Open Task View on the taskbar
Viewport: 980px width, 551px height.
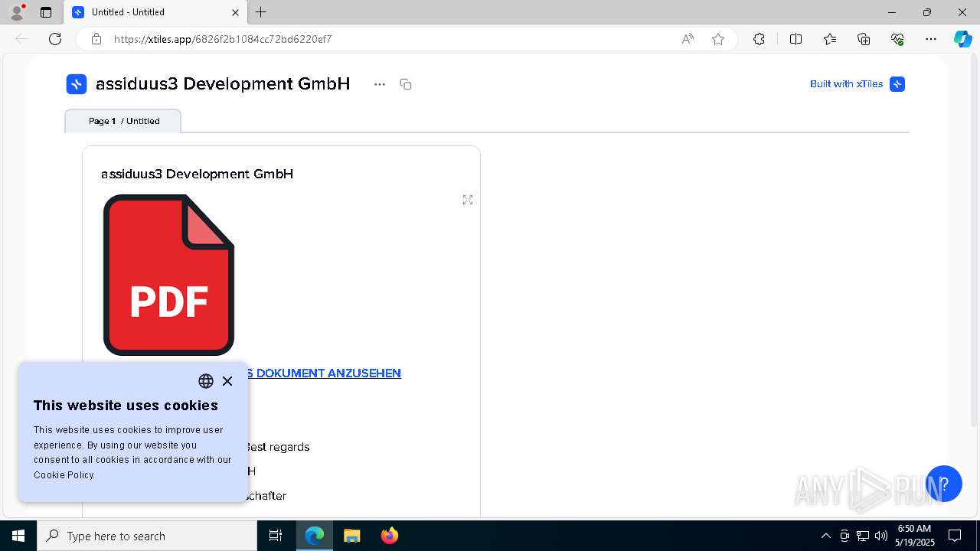[276, 536]
